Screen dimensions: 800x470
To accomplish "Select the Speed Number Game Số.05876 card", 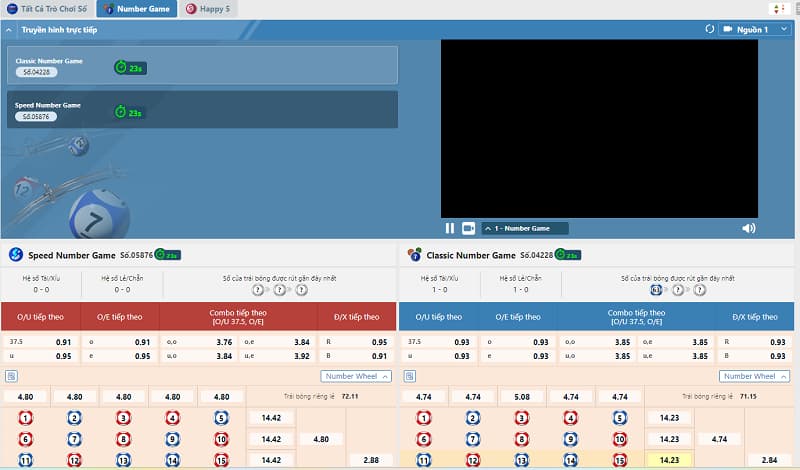I will [200, 110].
